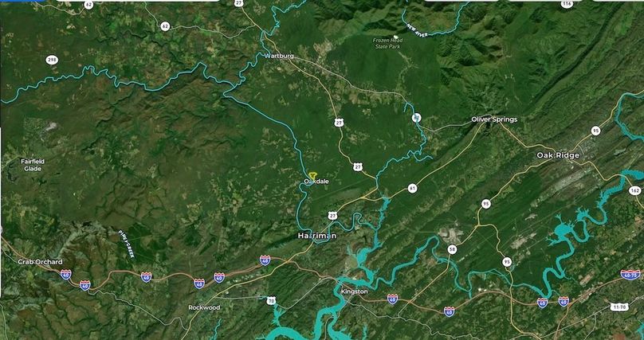This screenshot has height=340, width=644.
Task: Click the US 11/70 highway shield
Action: click(619, 307)
